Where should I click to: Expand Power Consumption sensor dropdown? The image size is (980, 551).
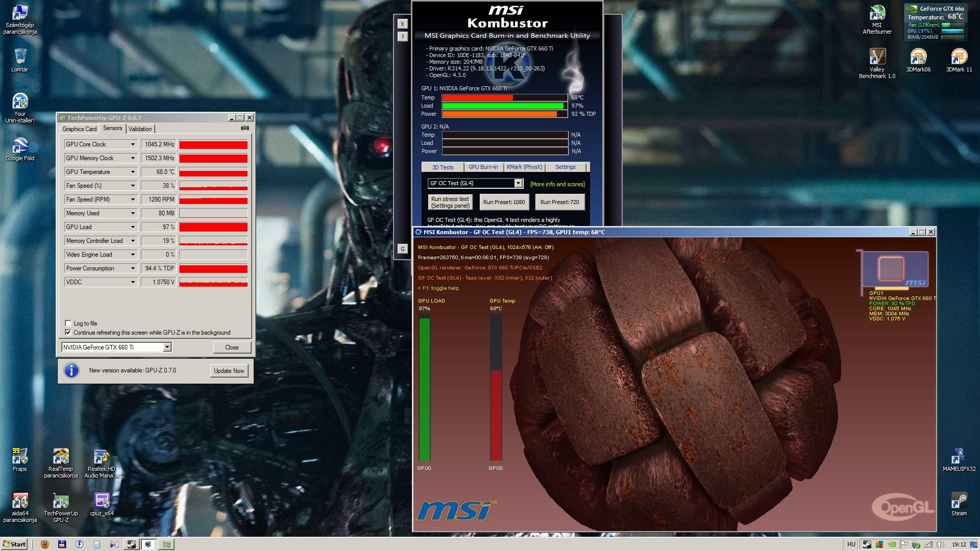(133, 268)
